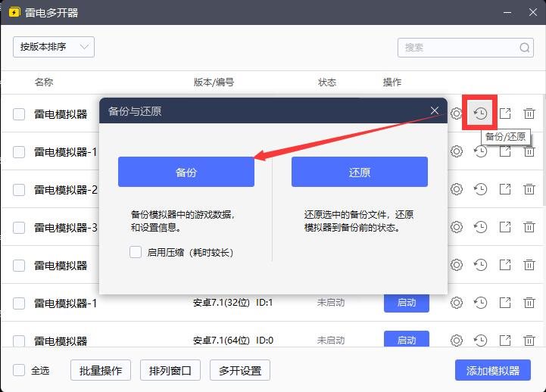This screenshot has height=392, width=546.
Task: Click 启动 button for the ID:1 emulator
Action: (x=407, y=303)
